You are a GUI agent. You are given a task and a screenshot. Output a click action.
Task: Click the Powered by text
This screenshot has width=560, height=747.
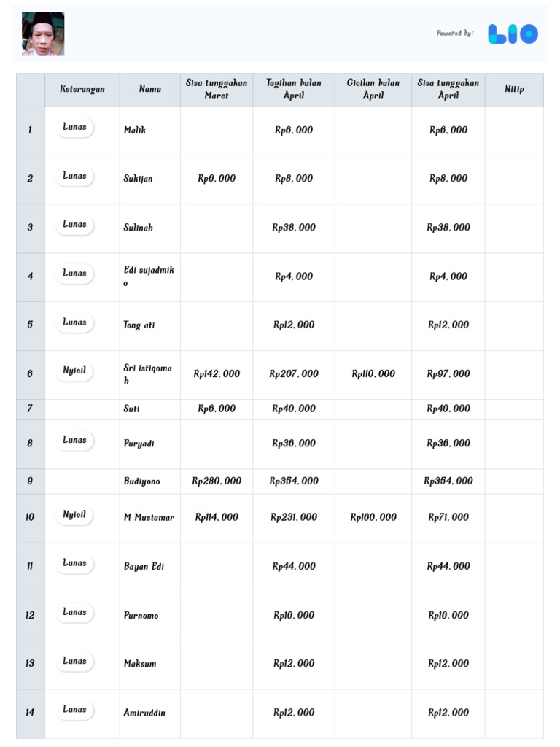(455, 34)
